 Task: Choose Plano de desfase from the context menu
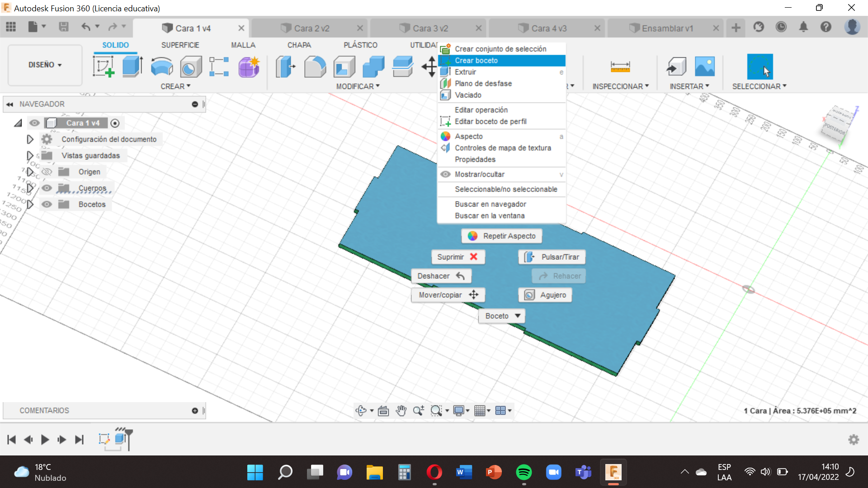pyautogui.click(x=502, y=84)
